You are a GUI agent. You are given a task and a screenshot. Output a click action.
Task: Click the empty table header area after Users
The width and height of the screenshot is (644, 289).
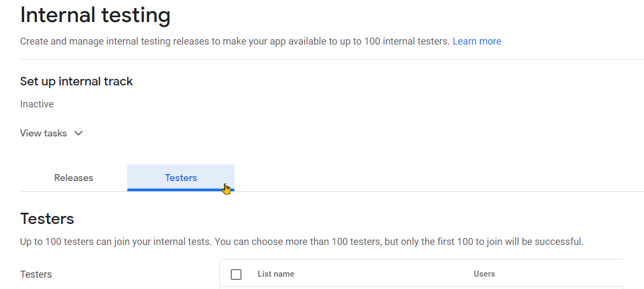[x=559, y=274]
